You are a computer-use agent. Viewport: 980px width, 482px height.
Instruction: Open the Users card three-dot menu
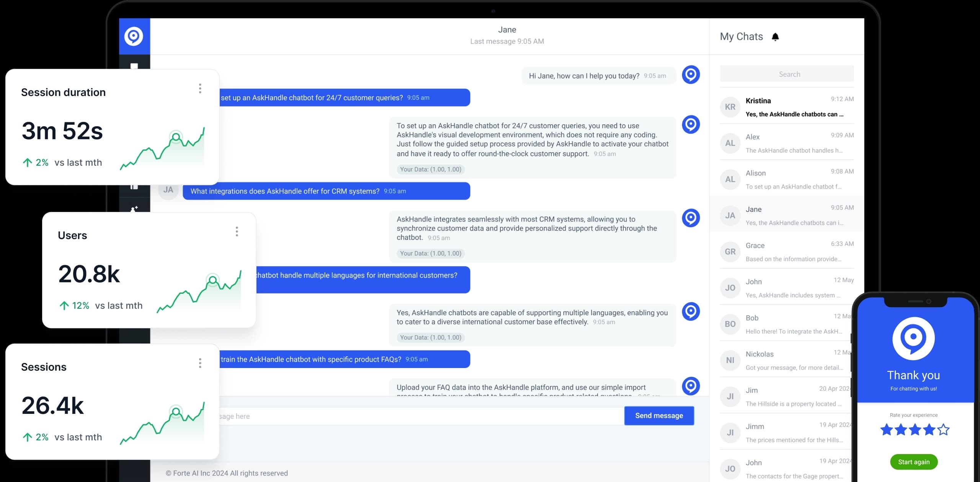(237, 231)
